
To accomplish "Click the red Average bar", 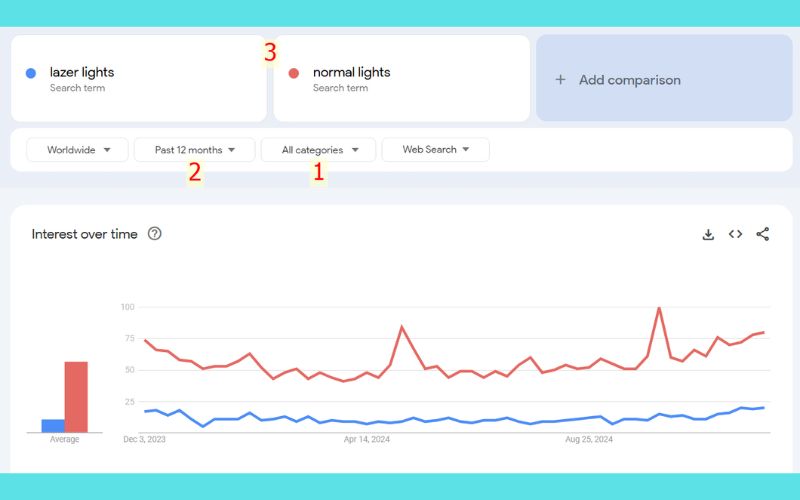I will pyautogui.click(x=76, y=397).
